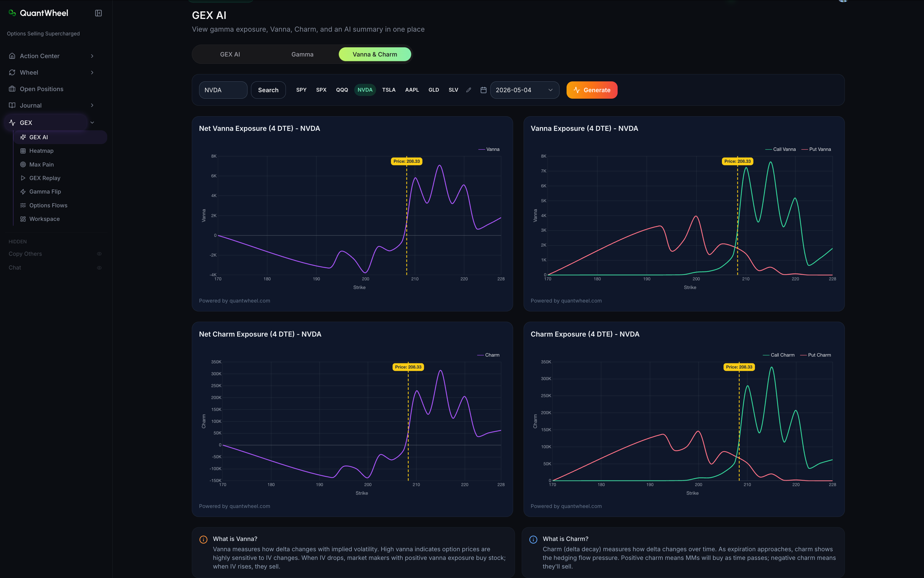
Task: Switch to the Gamma tab
Action: [x=302, y=54]
